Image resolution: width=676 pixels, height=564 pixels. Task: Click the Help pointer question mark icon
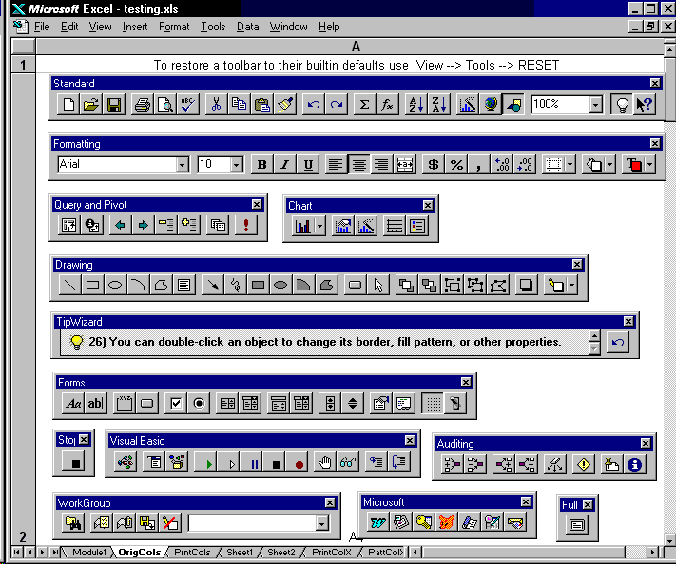click(x=645, y=104)
